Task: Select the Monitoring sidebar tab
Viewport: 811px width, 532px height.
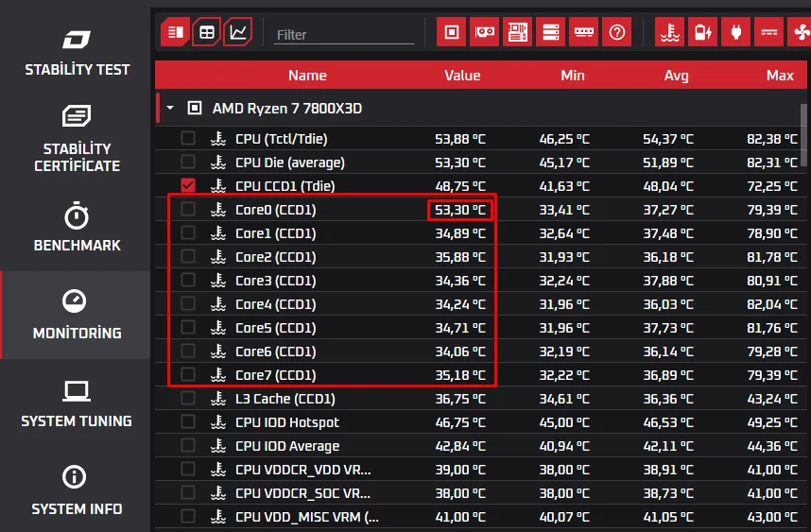Action: 77,315
